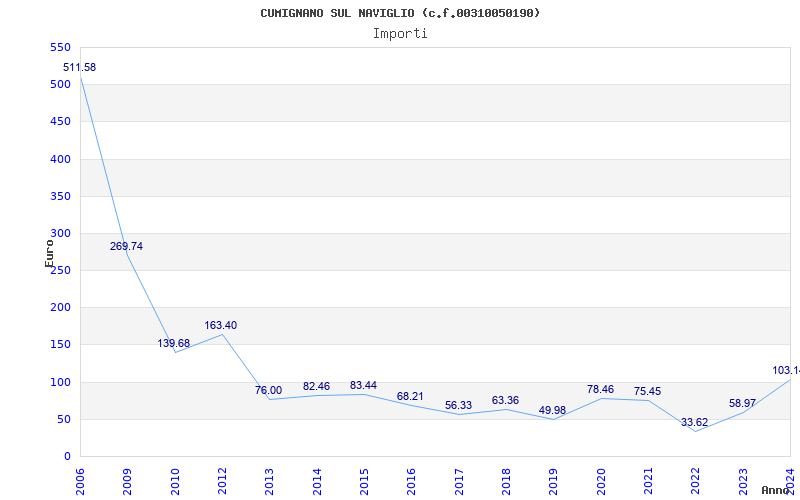Screen dimensions: 800x500
Task: Select the 75.45 data label
Action: [647, 391]
